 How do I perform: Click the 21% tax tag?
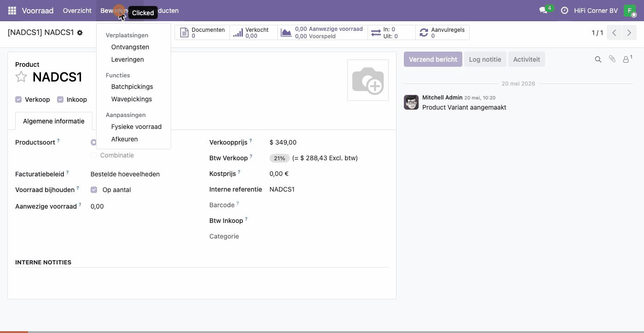(279, 158)
